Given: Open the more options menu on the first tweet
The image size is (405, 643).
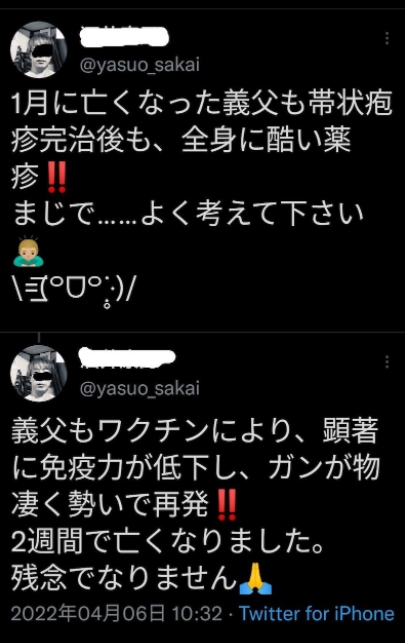Looking at the screenshot, I should [x=387, y=38].
